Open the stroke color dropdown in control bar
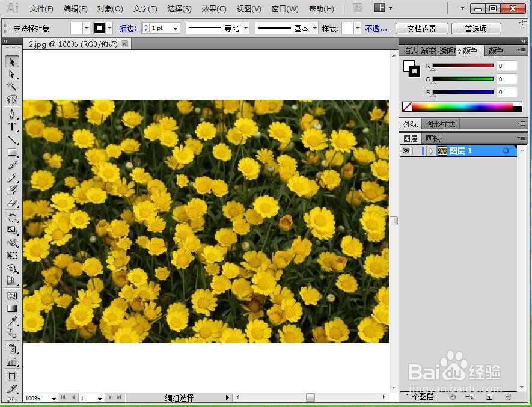Screen dimensions: 532x407 109,28
